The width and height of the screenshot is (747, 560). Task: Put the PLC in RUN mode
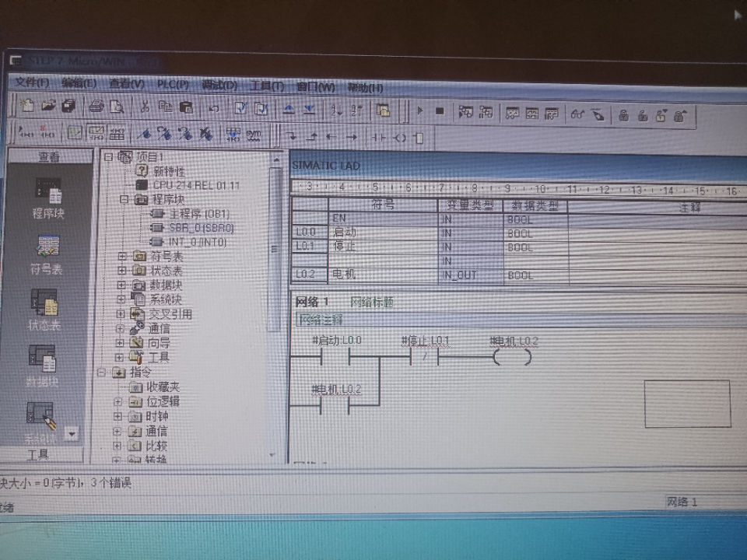click(x=419, y=110)
